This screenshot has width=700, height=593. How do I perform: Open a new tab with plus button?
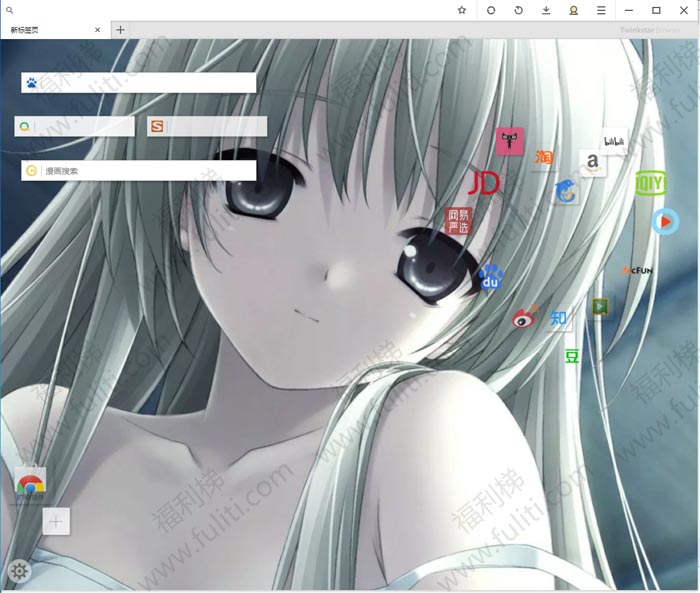120,30
